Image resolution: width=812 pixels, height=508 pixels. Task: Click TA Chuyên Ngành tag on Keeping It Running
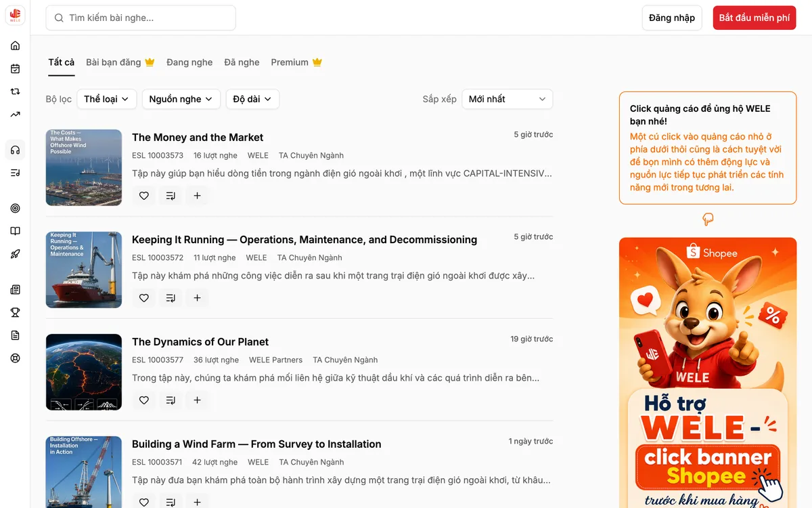310,258
